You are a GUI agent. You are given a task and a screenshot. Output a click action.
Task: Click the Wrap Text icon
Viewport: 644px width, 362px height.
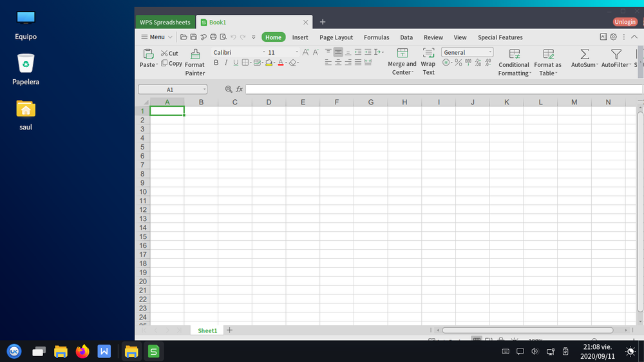428,53
